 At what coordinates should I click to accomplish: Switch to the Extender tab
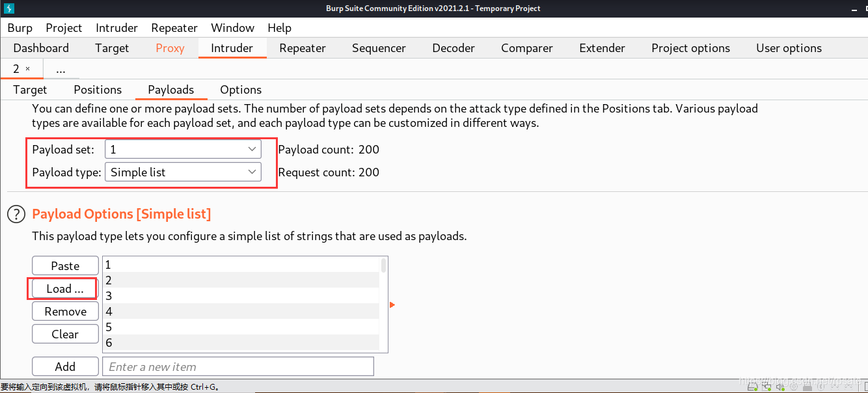(602, 48)
